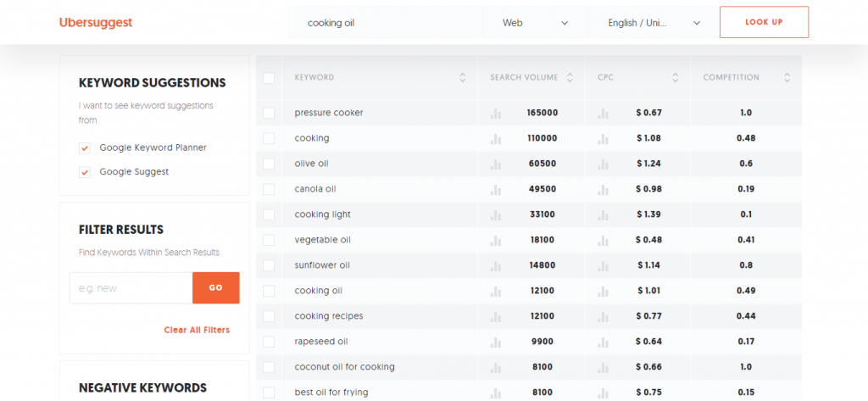
Task: Select the cooking light keyword checkbox
Action: click(269, 214)
